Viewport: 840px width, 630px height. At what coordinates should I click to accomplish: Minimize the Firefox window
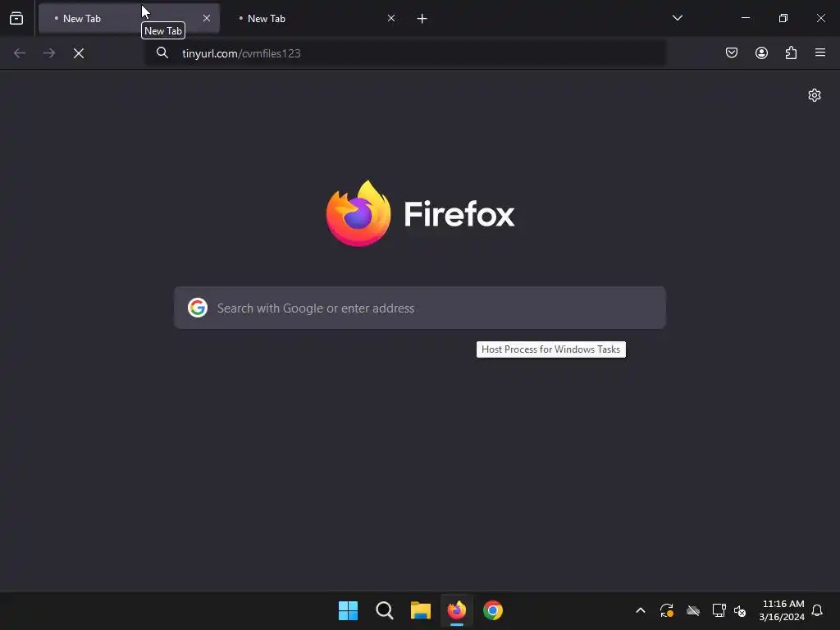pyautogui.click(x=745, y=18)
